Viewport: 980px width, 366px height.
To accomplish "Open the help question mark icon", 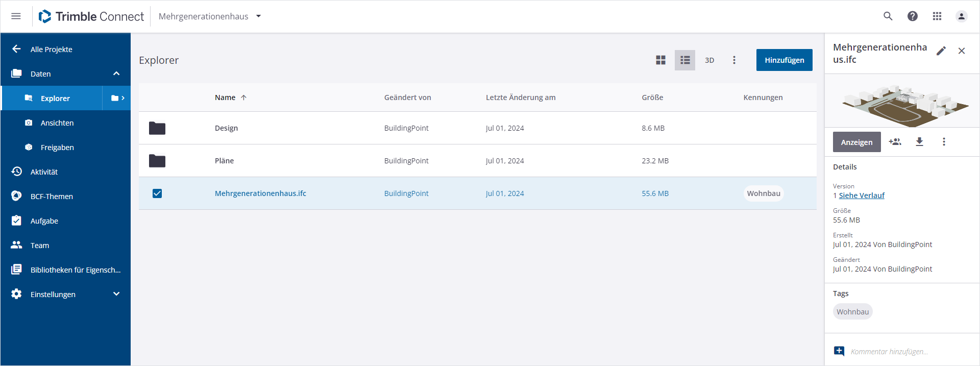I will coord(913,16).
